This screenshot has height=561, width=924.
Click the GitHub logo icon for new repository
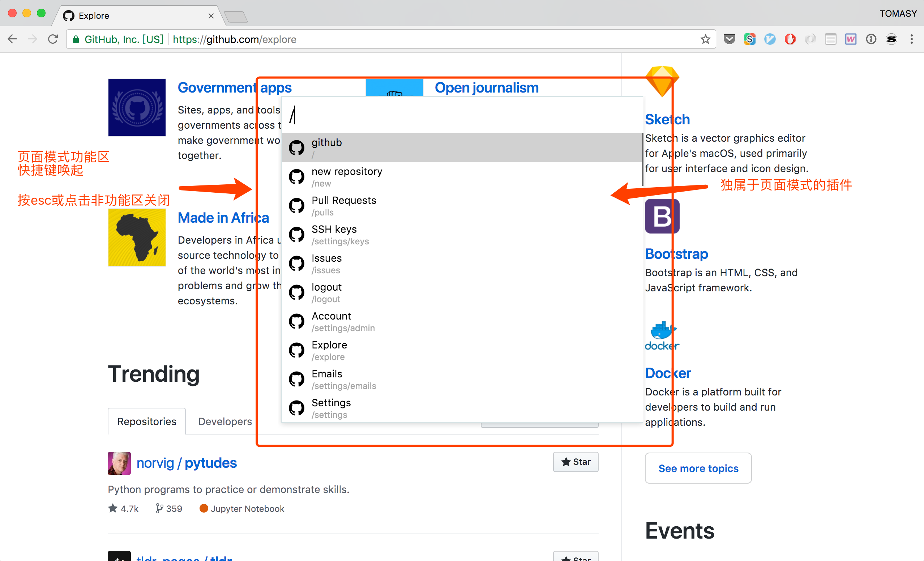(x=296, y=175)
